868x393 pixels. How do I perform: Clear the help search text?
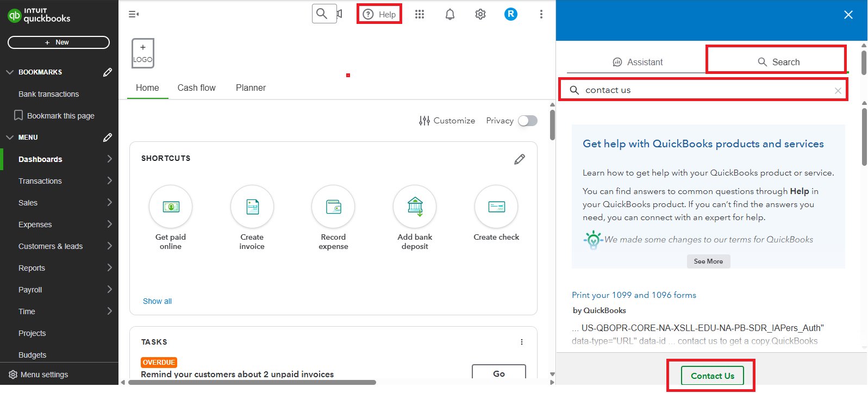tap(838, 91)
